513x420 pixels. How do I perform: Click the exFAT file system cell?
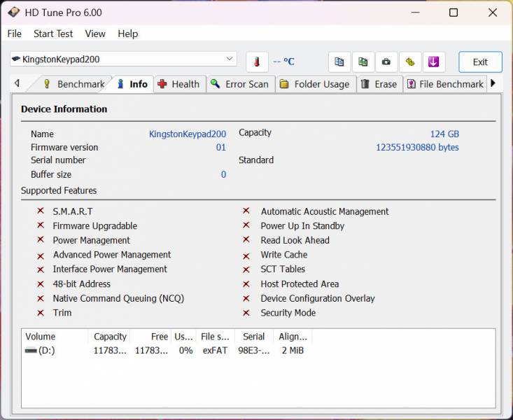(215, 351)
